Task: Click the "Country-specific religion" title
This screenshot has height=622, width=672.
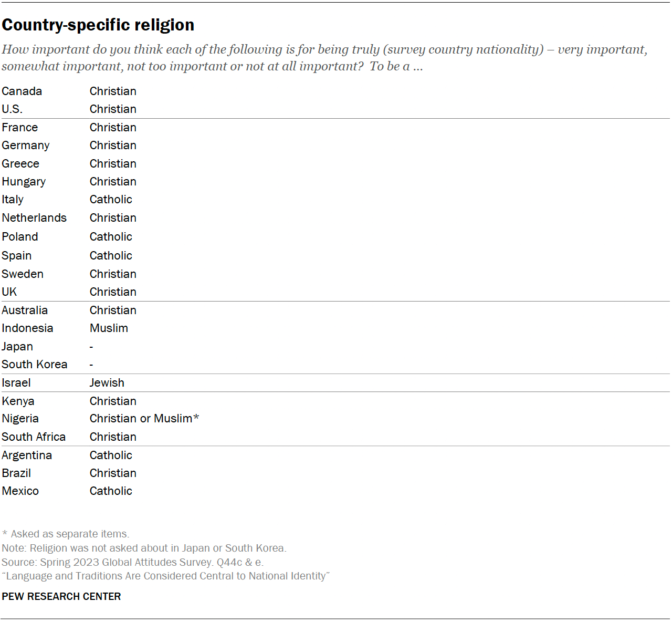Action: coord(98,25)
